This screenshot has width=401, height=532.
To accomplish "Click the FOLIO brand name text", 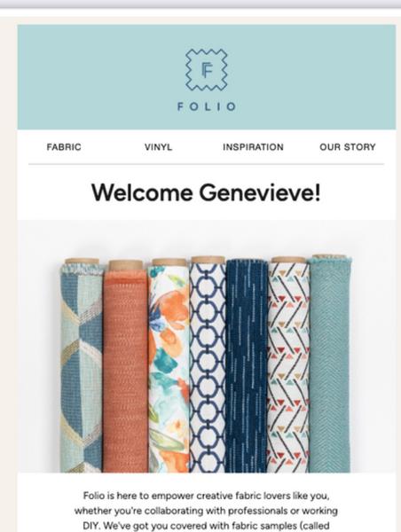I will [207, 106].
